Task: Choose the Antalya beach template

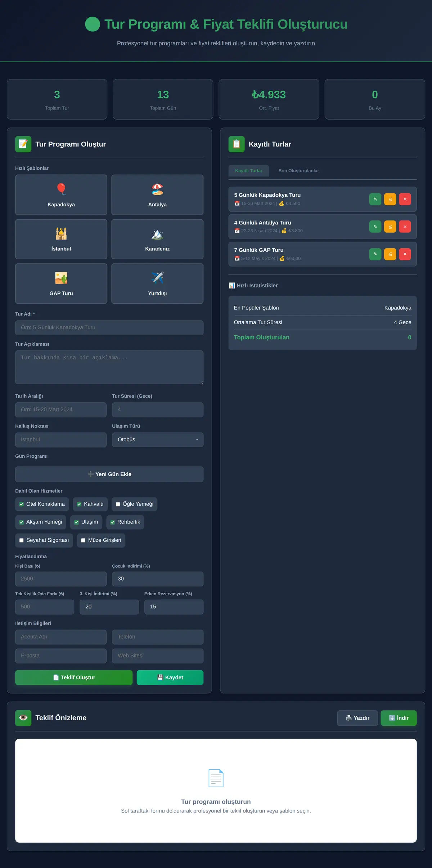Action: [157, 195]
